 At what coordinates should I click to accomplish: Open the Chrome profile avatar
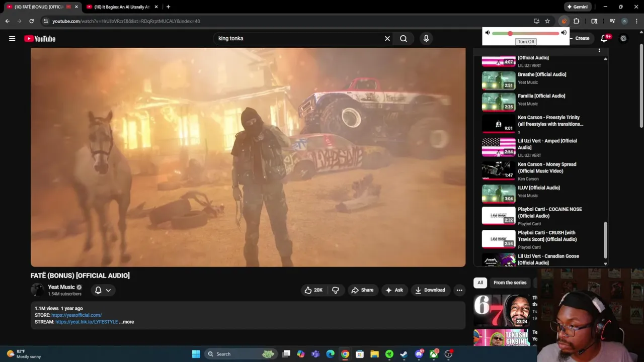pyautogui.click(x=624, y=21)
